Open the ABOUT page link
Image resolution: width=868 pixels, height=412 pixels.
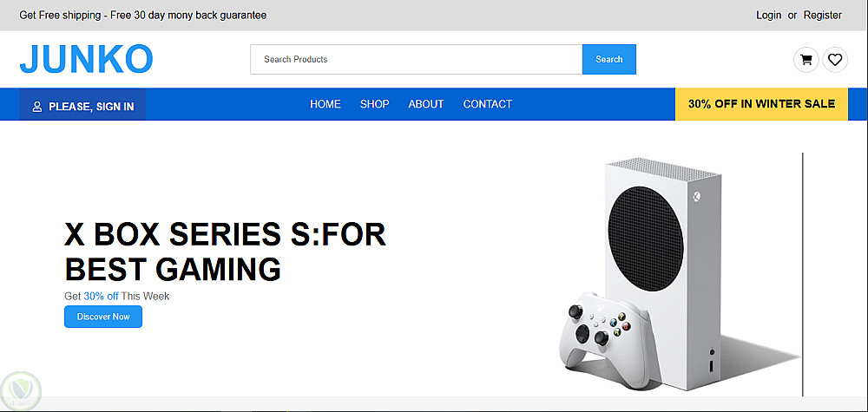(426, 104)
